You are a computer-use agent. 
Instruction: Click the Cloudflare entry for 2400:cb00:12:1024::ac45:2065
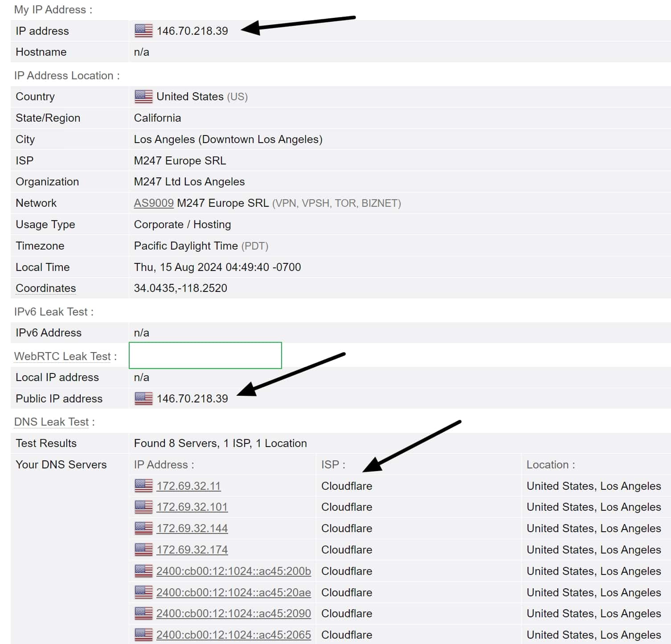coord(347,635)
